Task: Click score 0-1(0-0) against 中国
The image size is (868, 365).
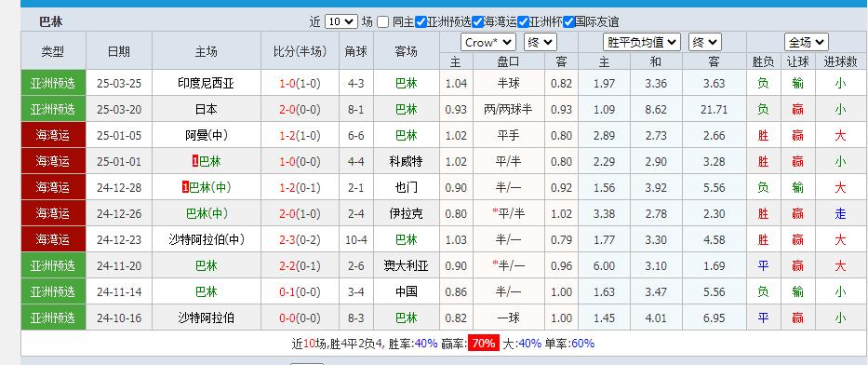Action: click(x=300, y=291)
